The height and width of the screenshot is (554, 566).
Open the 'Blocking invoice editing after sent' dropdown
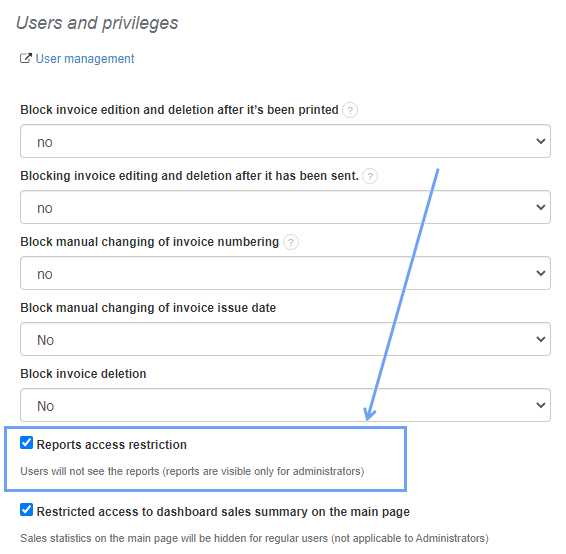click(285, 207)
